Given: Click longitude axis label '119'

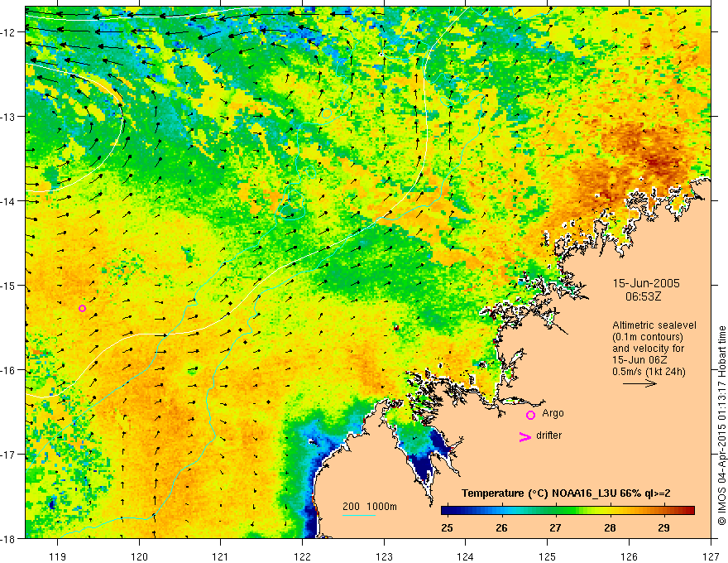Looking at the screenshot, I should (58, 556).
